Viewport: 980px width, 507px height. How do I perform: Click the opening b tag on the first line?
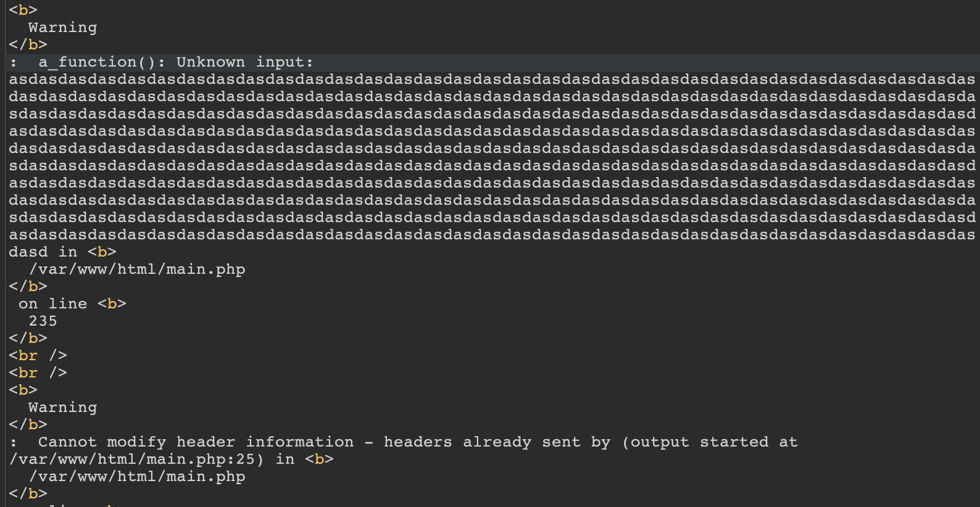[23, 10]
